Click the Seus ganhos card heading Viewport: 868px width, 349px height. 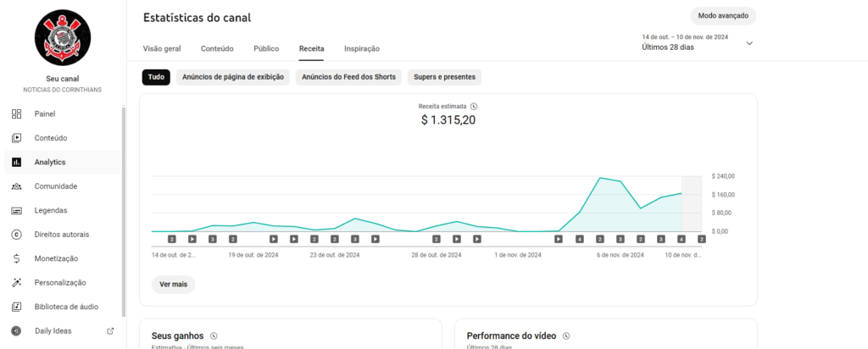tap(178, 335)
